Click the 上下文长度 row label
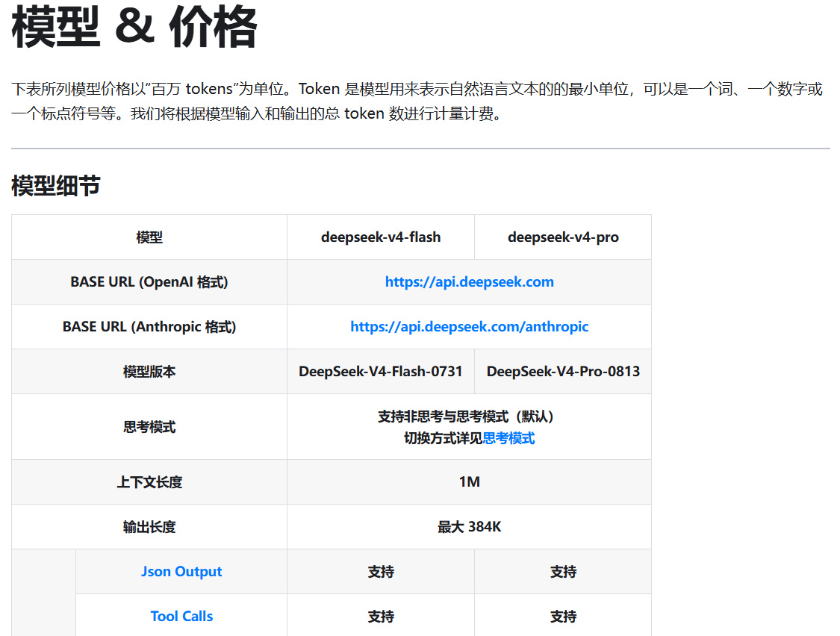 [149, 482]
